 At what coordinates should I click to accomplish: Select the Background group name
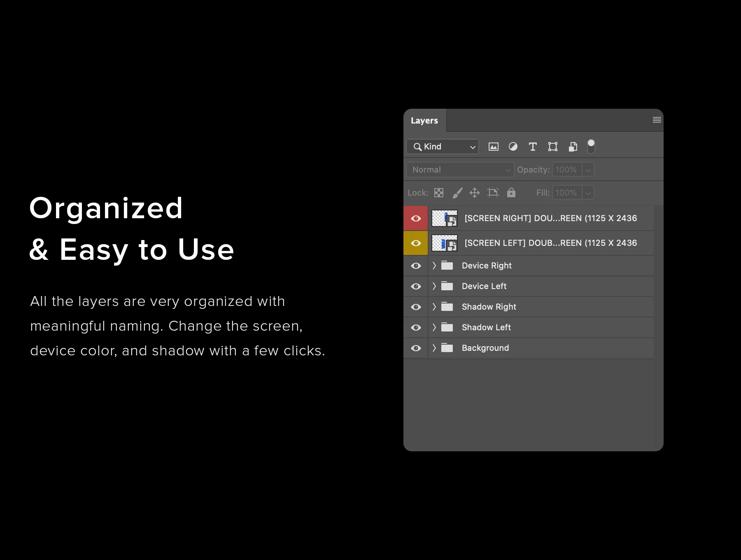pos(485,348)
